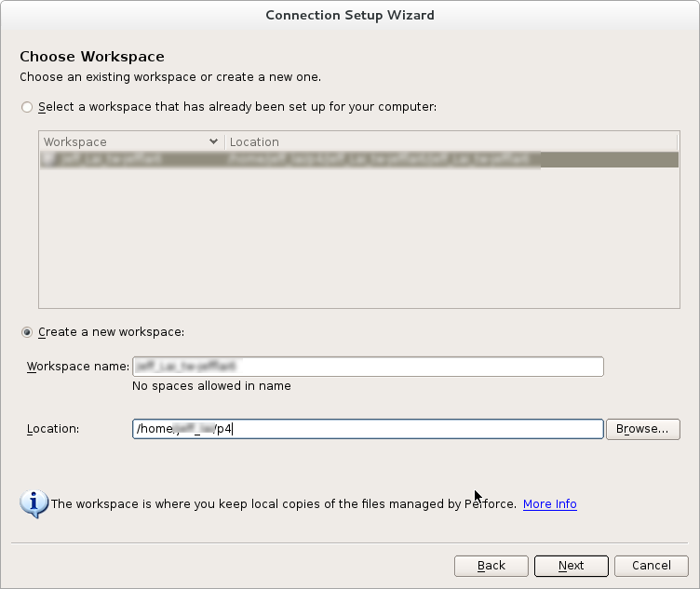Click the location path of the highlighted row

click(x=382, y=160)
